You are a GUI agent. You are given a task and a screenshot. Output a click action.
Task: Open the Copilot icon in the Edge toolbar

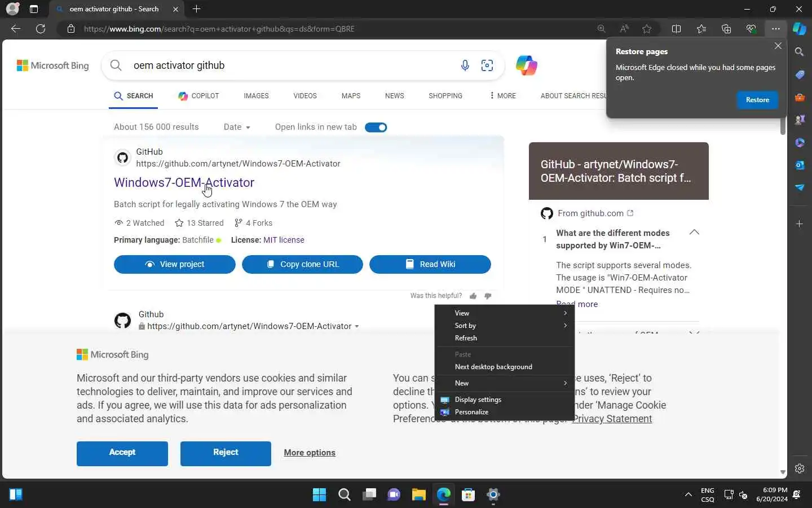[x=800, y=29]
